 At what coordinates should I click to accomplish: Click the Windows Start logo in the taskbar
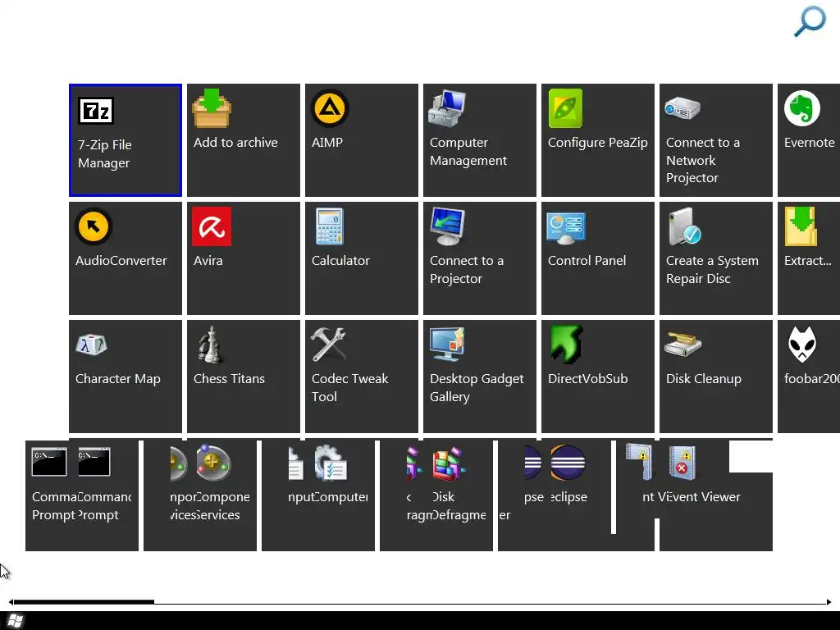[15, 621]
